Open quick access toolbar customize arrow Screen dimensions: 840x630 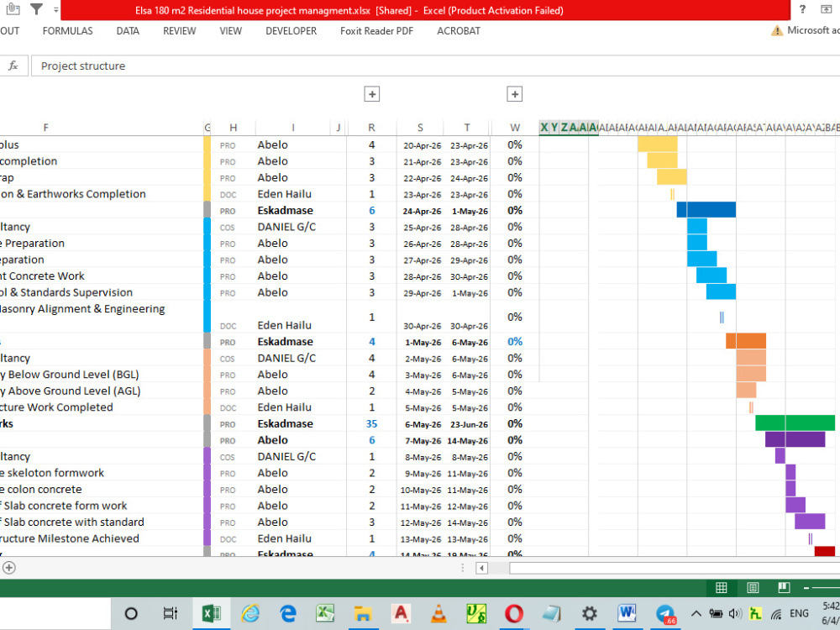[x=55, y=9]
